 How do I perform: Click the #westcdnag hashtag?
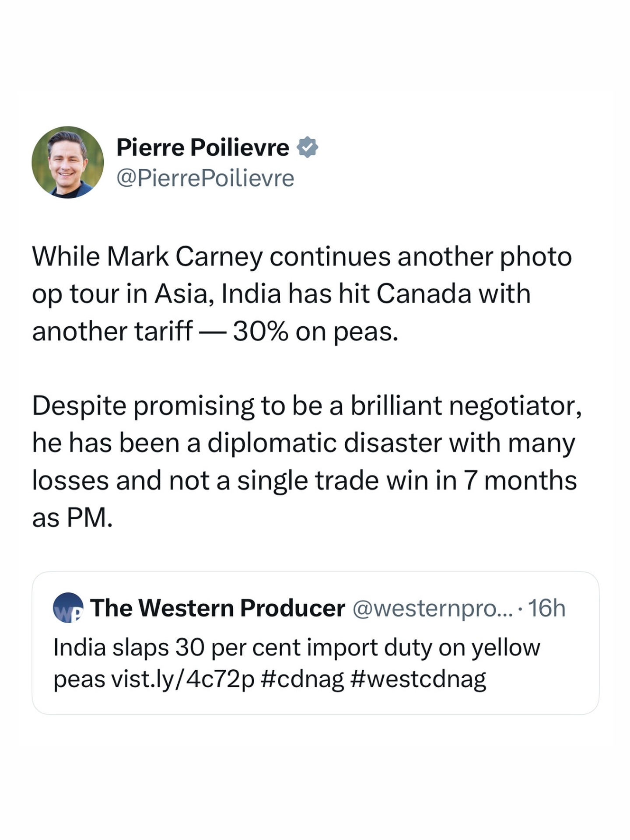pos(418,679)
